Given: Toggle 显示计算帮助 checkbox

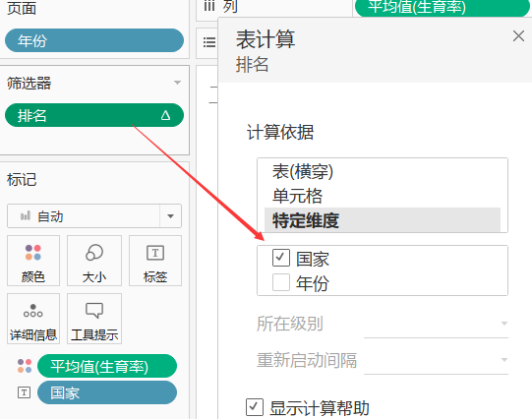Looking at the screenshot, I should 255,407.
